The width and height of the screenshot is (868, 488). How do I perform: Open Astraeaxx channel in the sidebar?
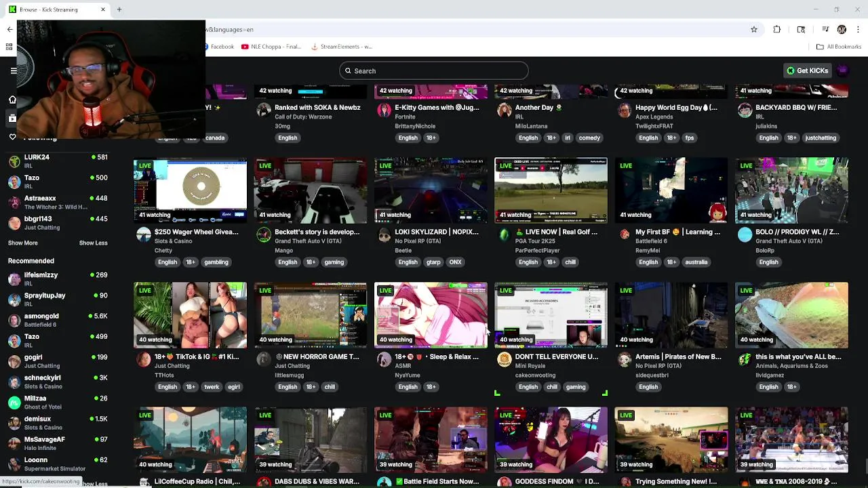58,202
